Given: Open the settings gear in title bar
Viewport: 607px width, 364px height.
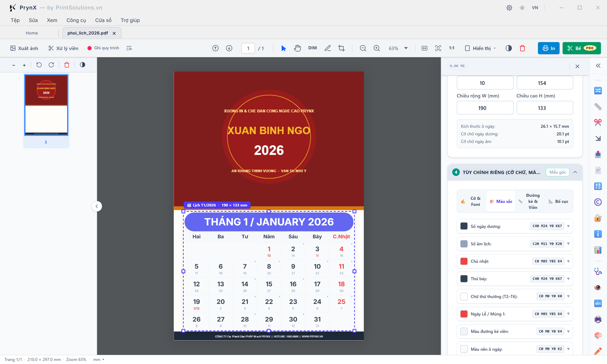Looking at the screenshot, I should click(509, 8).
